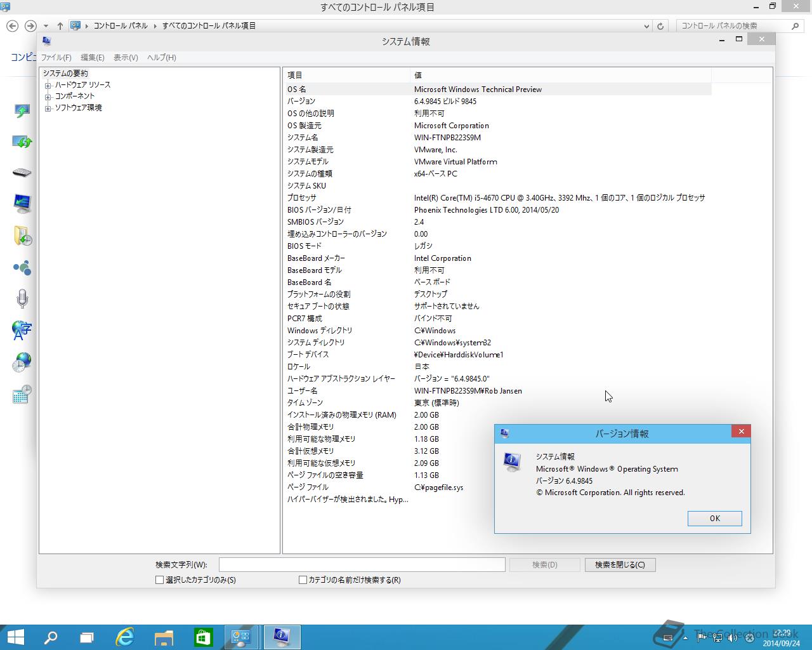The width and height of the screenshot is (812, 650).
Task: Select システムの要約 tree root
Action: click(x=65, y=74)
